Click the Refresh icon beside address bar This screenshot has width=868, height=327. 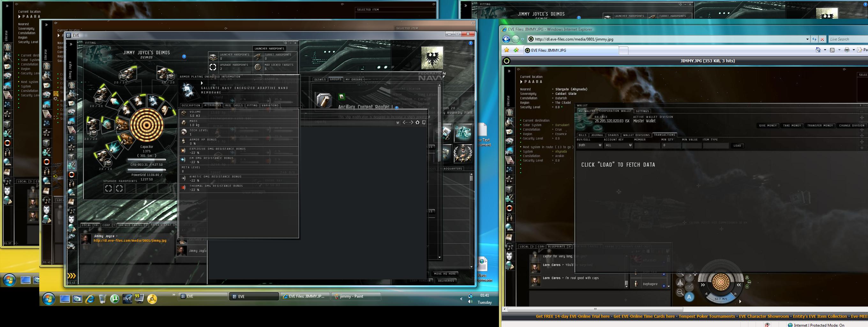click(814, 39)
